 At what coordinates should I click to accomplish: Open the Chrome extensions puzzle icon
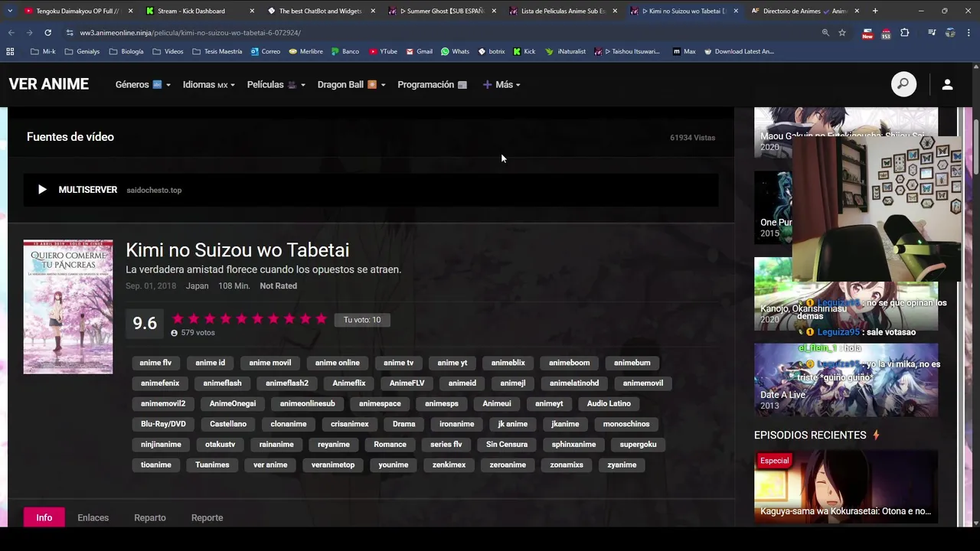click(905, 33)
